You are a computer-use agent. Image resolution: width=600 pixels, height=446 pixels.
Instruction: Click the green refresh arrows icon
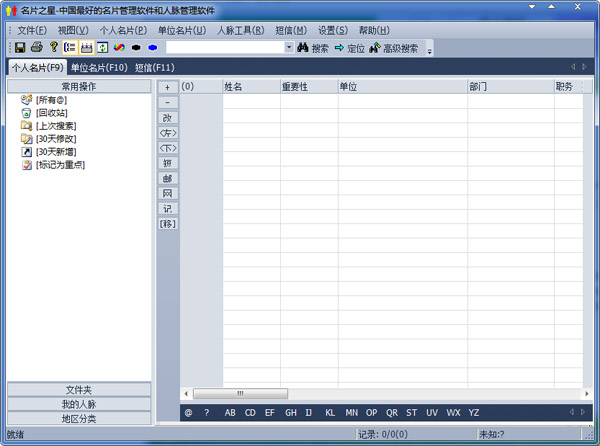click(x=103, y=47)
